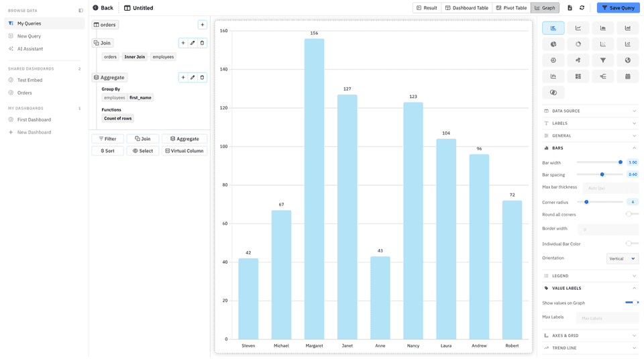This screenshot has height=359, width=644.
Task: Pick the pie chart type
Action: [553, 44]
